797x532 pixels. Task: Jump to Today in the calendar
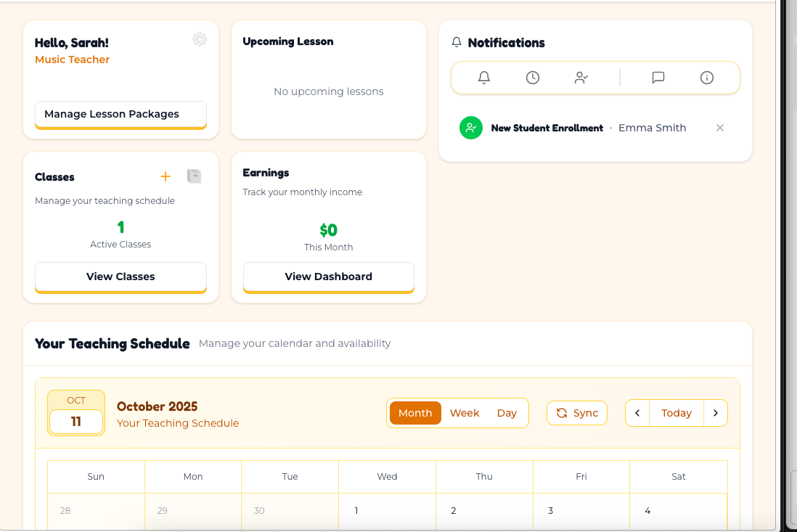(x=677, y=413)
